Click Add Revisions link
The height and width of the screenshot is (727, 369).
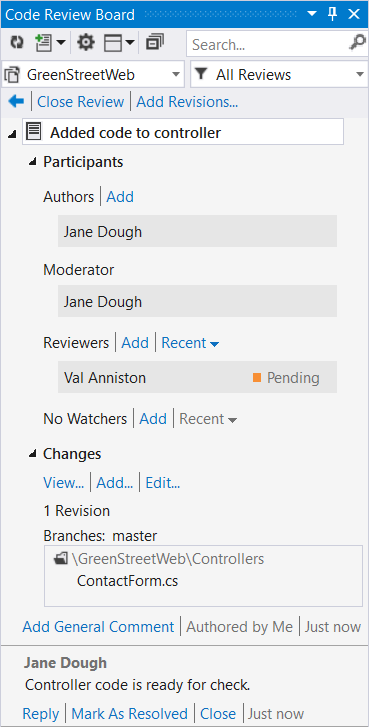pyautogui.click(x=187, y=102)
